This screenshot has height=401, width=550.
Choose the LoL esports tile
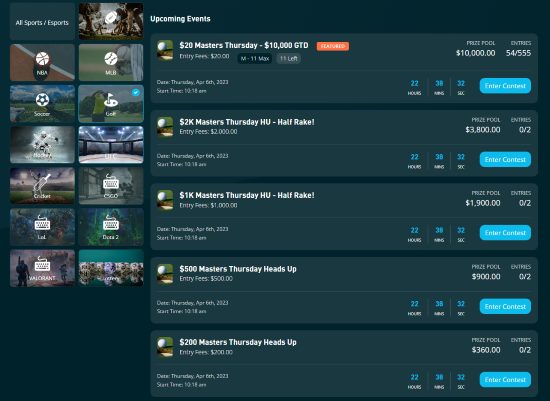tap(42, 227)
